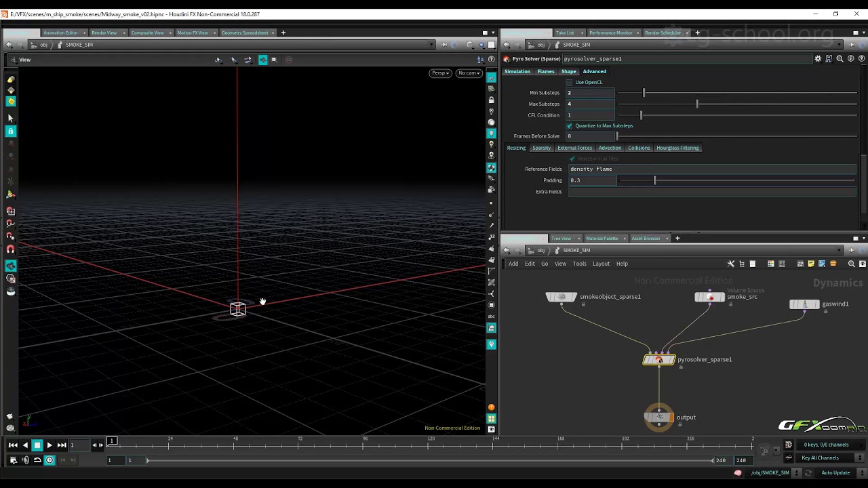Viewport: 868px width, 488px height.
Task: Toggle audio on the timeline controls
Action: pyautogui.click(x=26, y=460)
